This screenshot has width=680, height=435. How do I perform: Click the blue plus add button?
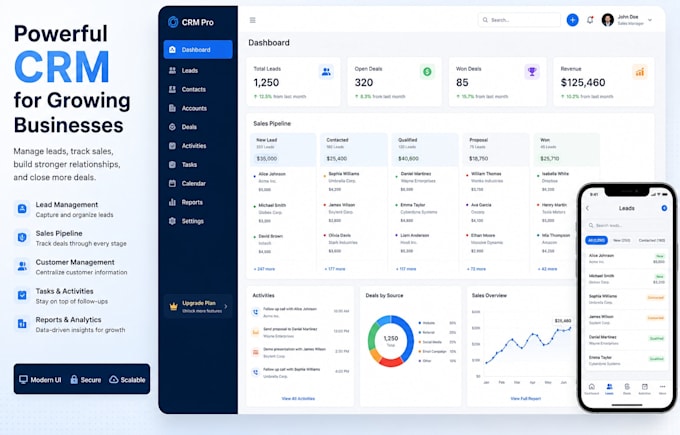pyautogui.click(x=572, y=20)
